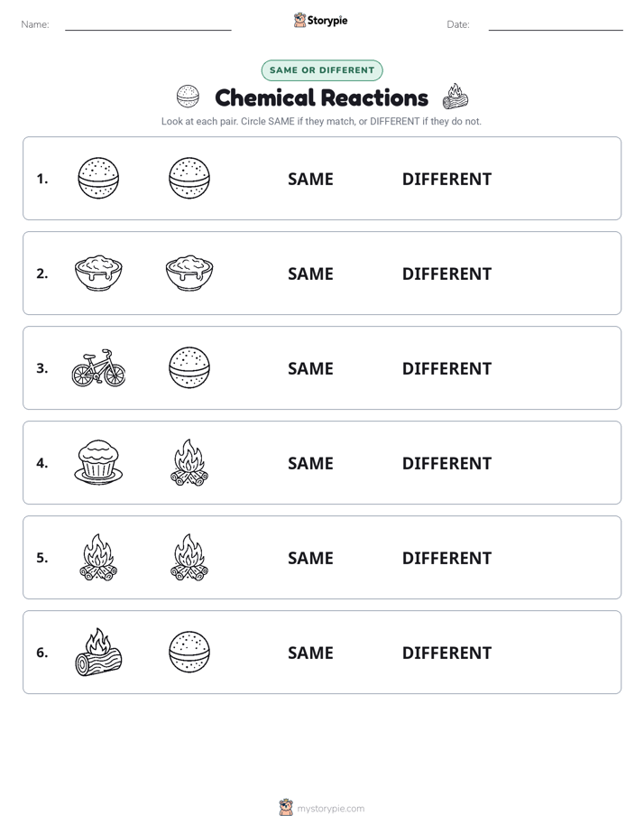644x834 pixels.
Task: Click the first bowl icon in row 2
Action: (x=98, y=273)
